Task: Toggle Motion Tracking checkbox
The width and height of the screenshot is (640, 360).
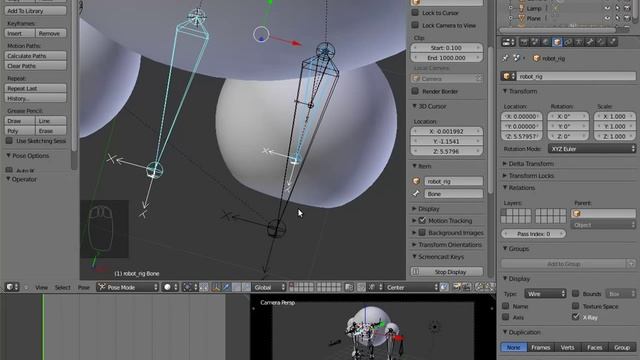Action: click(422, 220)
